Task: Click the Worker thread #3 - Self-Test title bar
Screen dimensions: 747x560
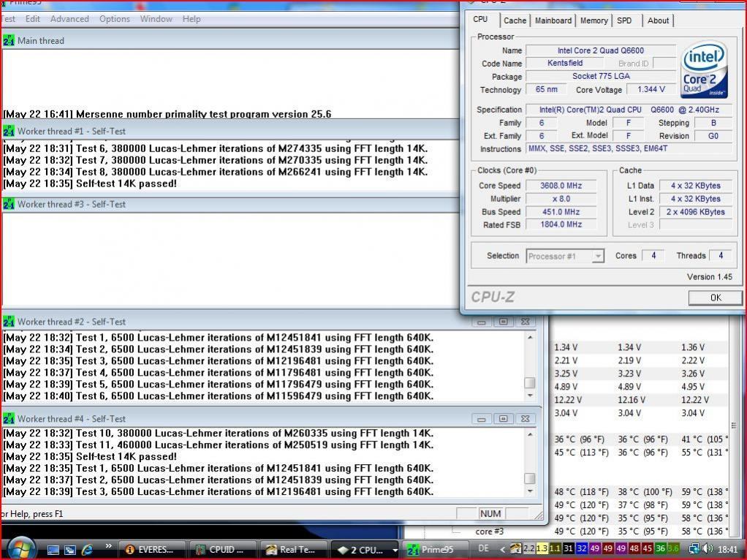Action: [230, 205]
